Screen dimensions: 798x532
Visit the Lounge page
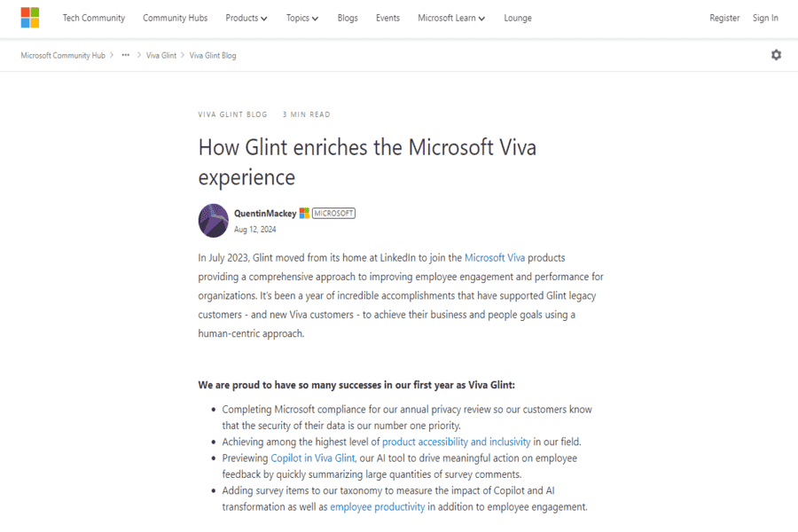pyautogui.click(x=518, y=18)
